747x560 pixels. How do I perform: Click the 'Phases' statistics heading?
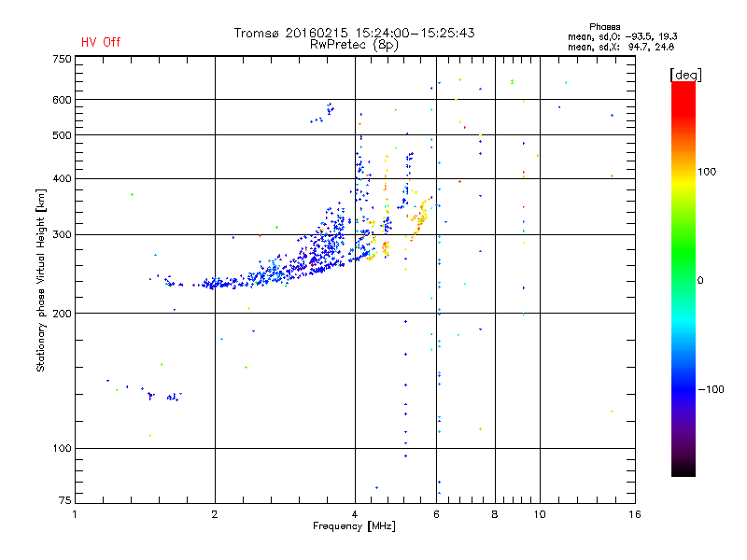tap(604, 27)
